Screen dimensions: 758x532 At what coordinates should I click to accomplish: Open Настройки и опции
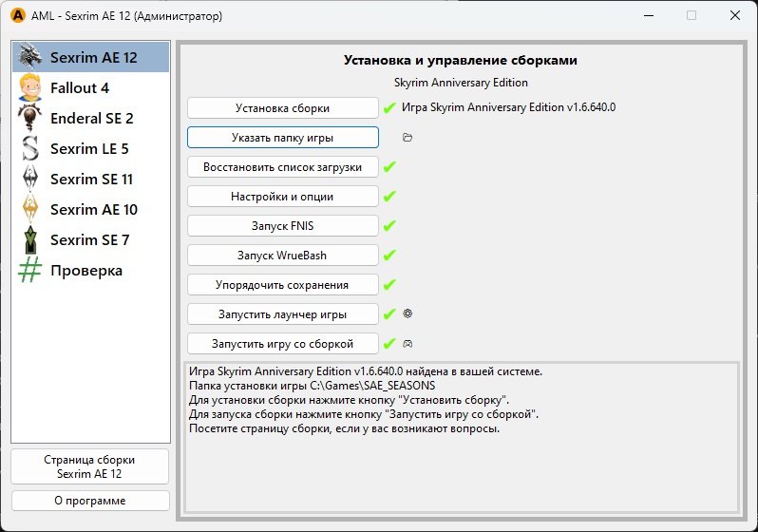coord(282,197)
